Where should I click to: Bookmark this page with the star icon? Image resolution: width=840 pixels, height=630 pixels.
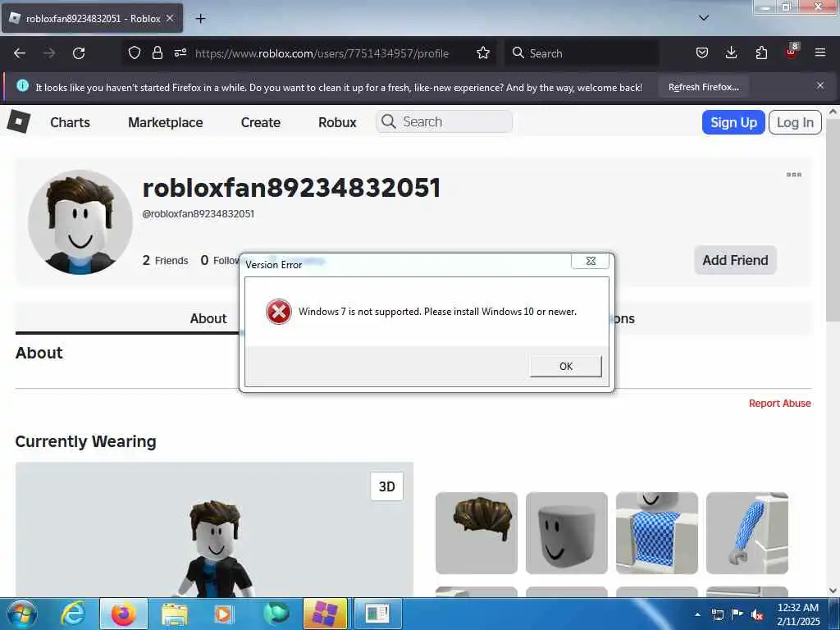click(x=483, y=52)
